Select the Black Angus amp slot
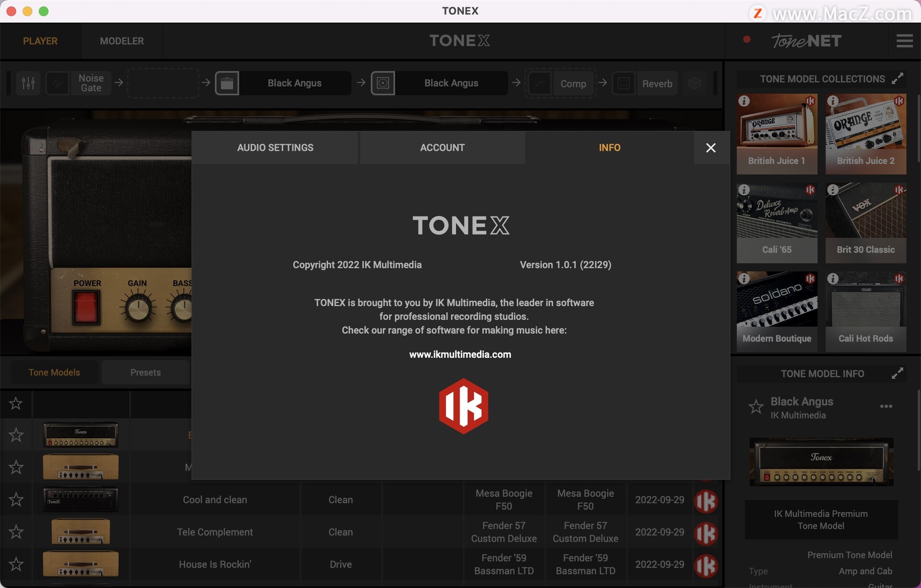This screenshot has height=588, width=921. point(295,83)
